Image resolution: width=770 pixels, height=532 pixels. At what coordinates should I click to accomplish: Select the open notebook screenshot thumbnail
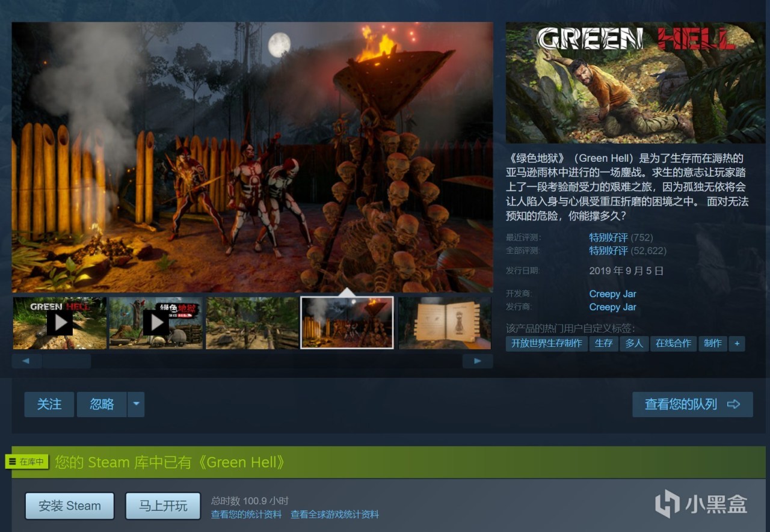coord(445,323)
